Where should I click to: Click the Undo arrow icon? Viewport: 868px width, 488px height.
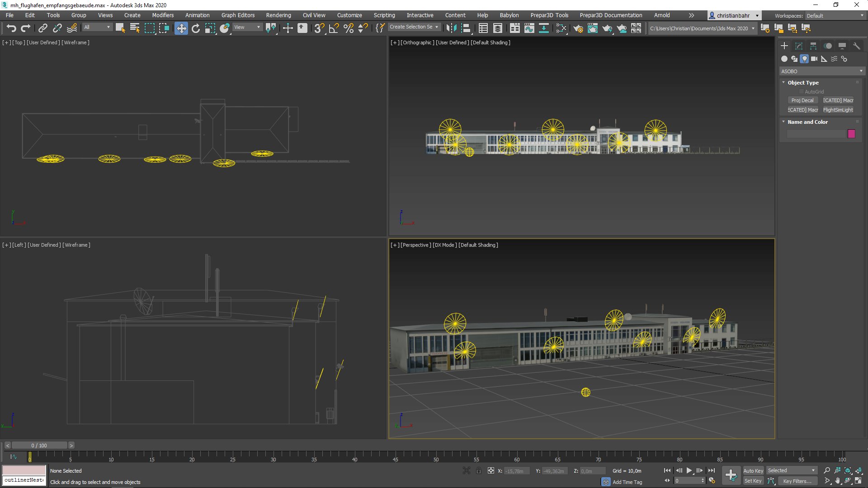[x=11, y=28]
